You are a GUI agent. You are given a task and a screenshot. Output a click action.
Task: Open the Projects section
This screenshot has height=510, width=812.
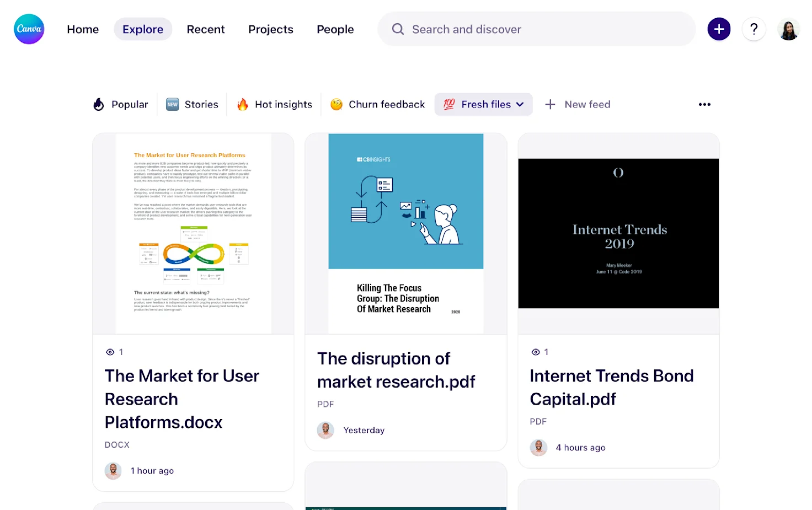pos(271,29)
